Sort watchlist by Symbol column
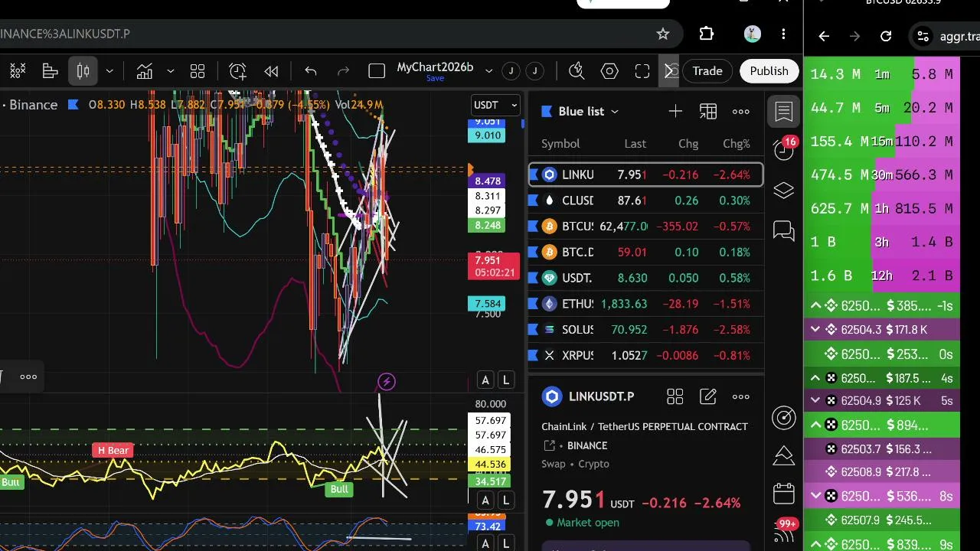 tap(560, 144)
